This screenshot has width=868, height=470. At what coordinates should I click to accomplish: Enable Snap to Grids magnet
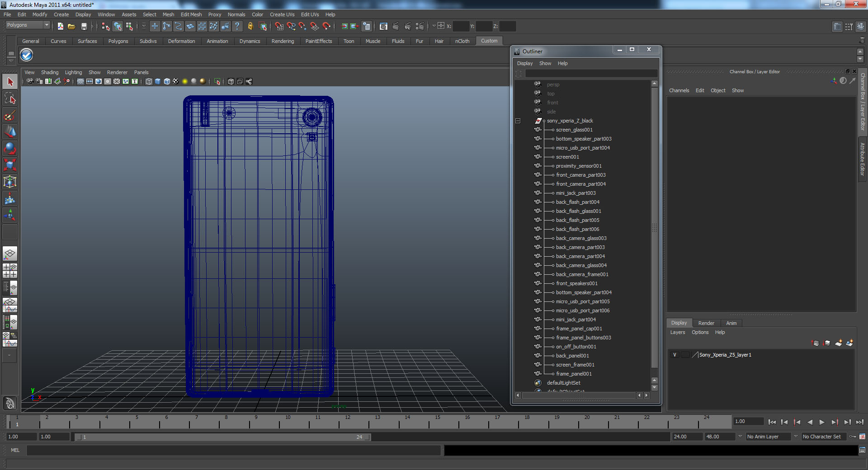click(x=279, y=26)
